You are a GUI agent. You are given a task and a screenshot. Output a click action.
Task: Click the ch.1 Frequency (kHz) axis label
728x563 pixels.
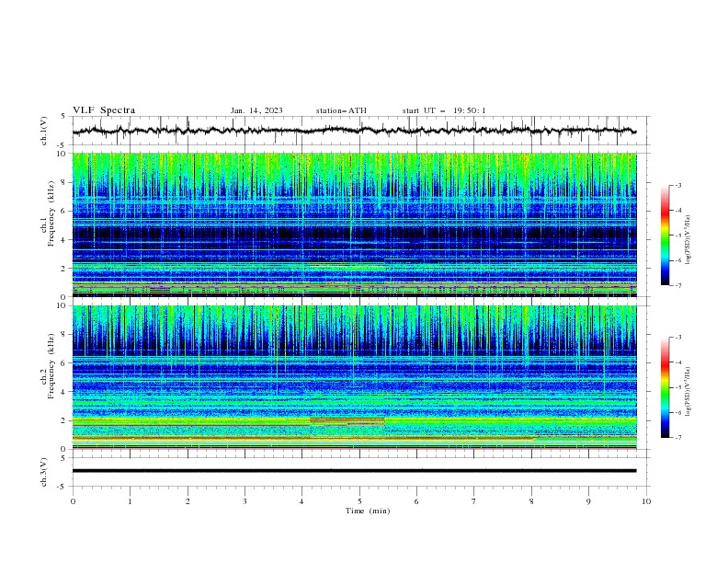(x=47, y=213)
